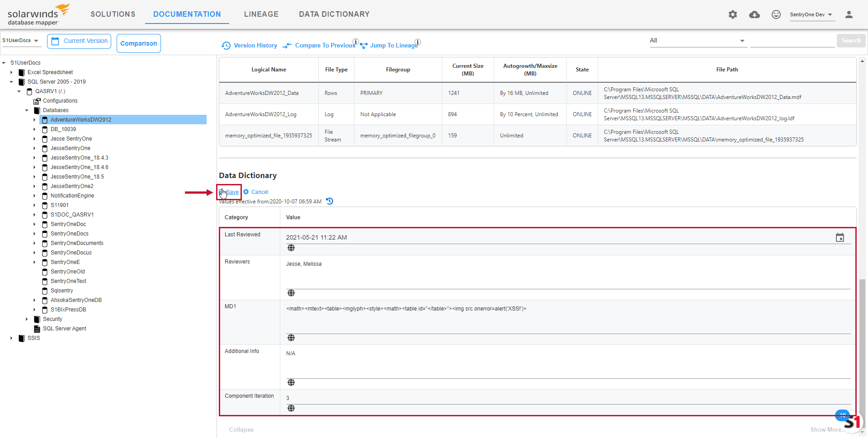Image resolution: width=868 pixels, height=438 pixels.
Task: Click the Save link
Action: point(232,192)
